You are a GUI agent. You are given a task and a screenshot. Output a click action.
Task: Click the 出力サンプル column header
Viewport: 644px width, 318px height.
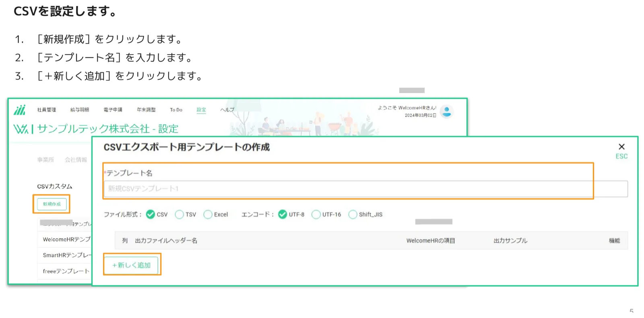click(x=510, y=241)
